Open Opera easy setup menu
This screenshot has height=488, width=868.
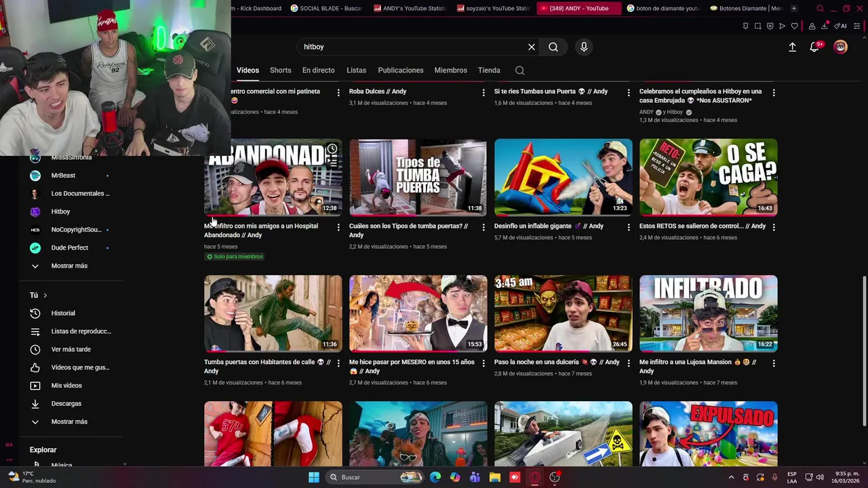tap(856, 26)
